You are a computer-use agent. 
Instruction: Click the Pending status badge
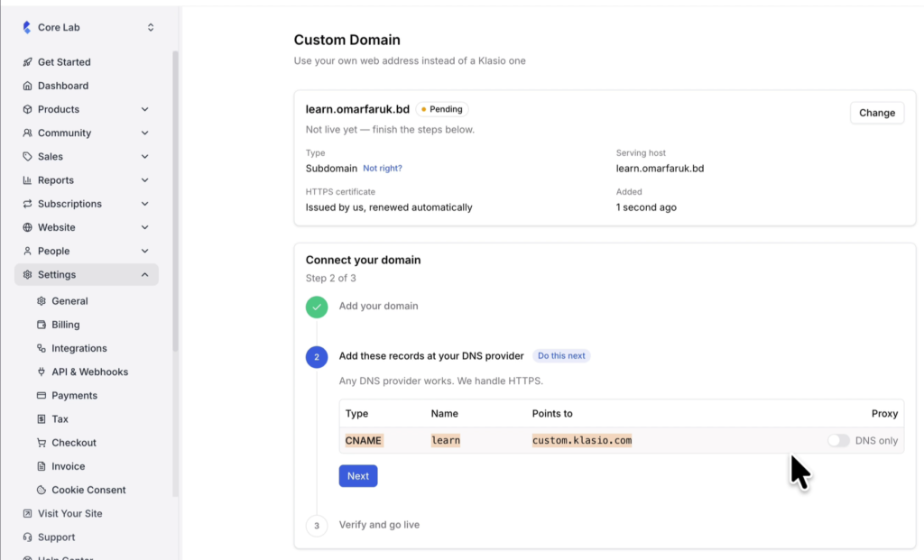tap(442, 109)
